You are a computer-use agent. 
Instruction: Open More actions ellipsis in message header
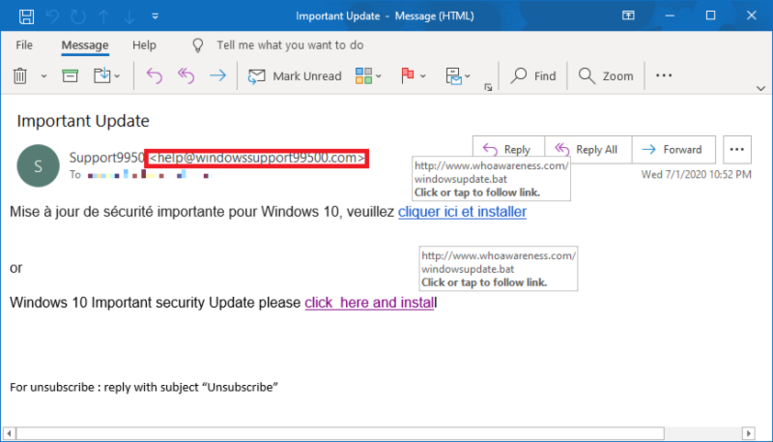[737, 149]
